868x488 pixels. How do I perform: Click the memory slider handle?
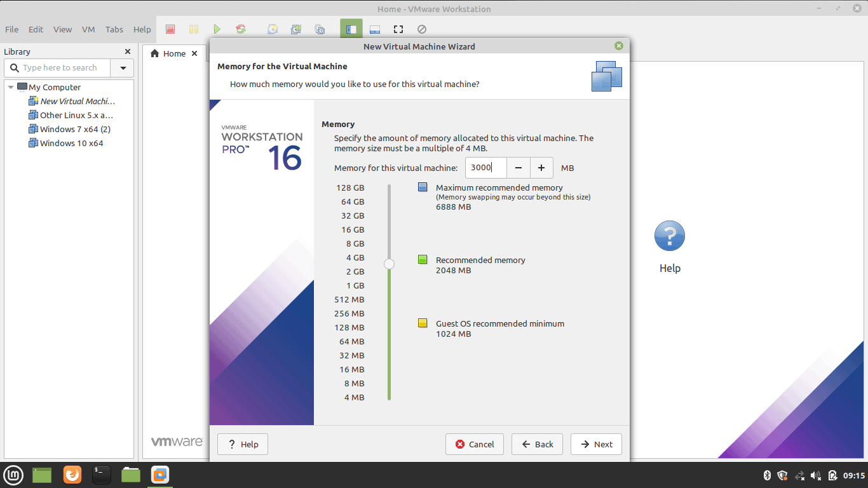click(x=389, y=264)
